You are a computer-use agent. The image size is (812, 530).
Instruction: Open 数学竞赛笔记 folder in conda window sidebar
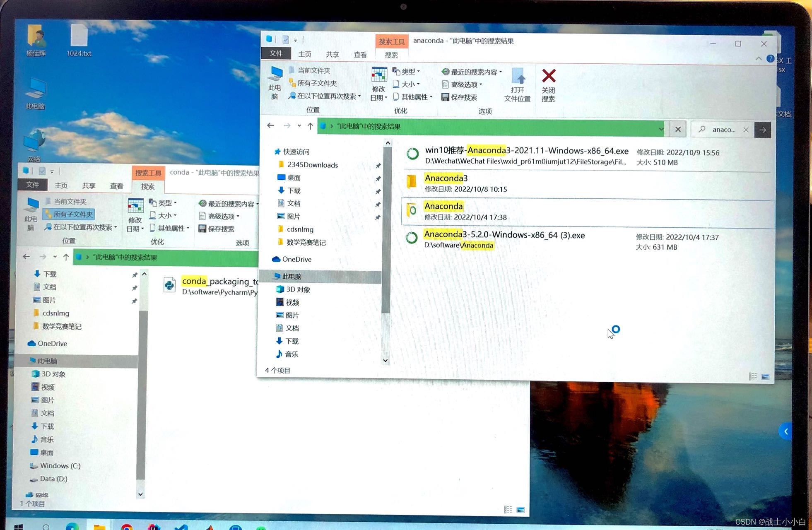click(x=57, y=326)
